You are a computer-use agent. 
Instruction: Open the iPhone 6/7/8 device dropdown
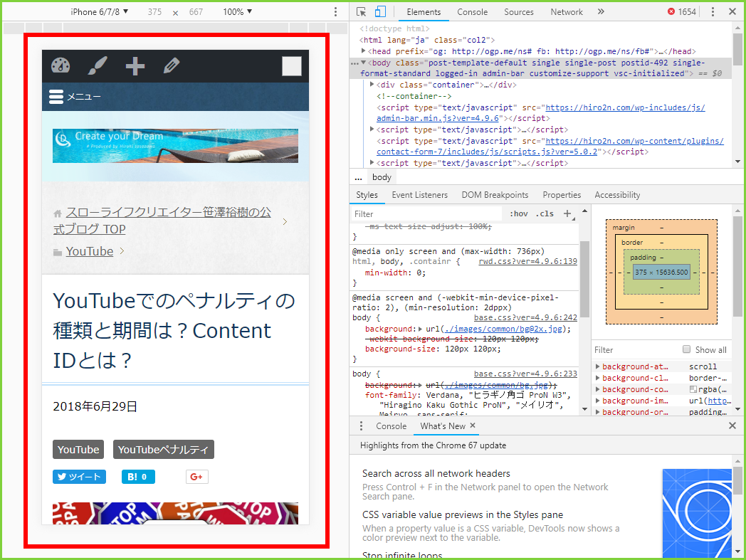pyautogui.click(x=100, y=12)
